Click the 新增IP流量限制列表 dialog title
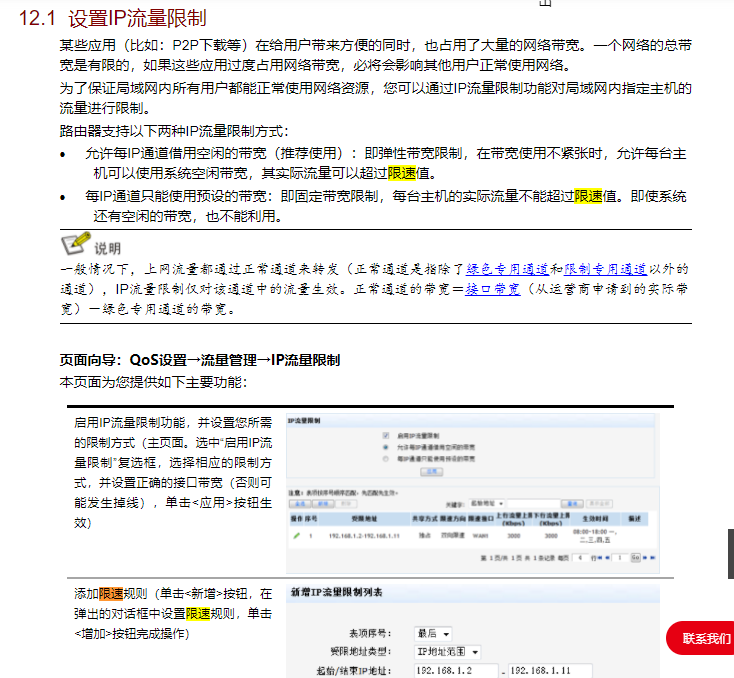The height and width of the screenshot is (678, 734). click(337, 592)
